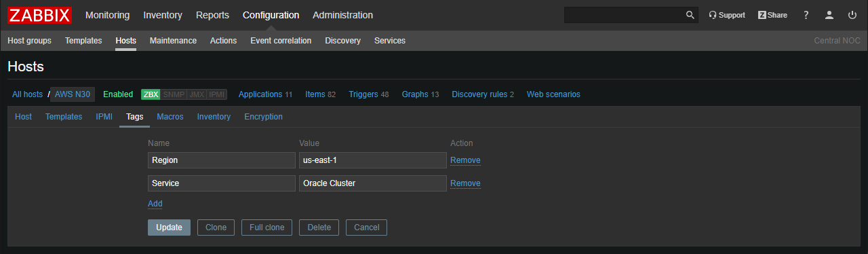The image size is (868, 254).
Task: Click the SNMP availability indicator
Action: click(x=173, y=94)
